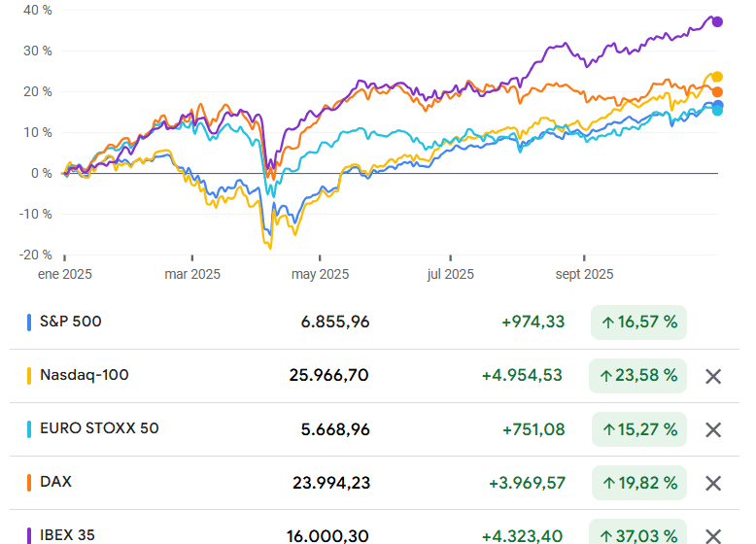The height and width of the screenshot is (544, 756).
Task: Click the purple IBEX 35 endpoint dot on the chart
Action: (717, 21)
